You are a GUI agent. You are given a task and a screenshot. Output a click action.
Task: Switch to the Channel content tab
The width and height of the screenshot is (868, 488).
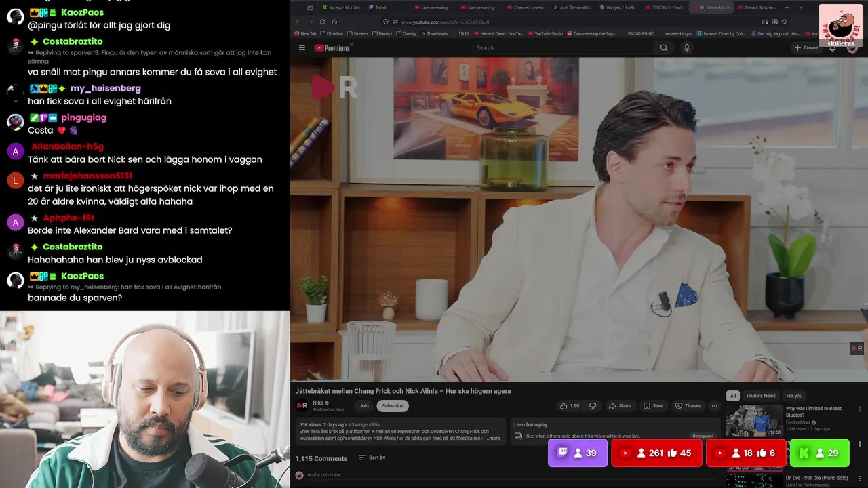click(x=525, y=7)
